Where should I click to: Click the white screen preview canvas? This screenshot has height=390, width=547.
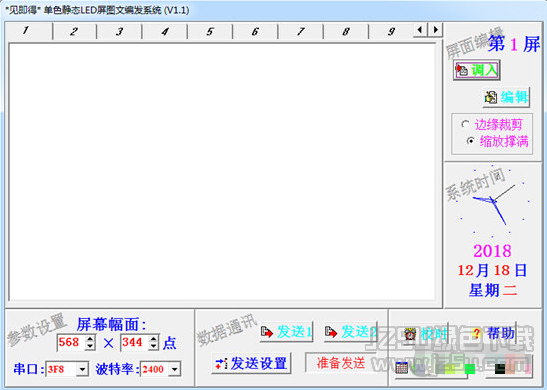coord(222,171)
